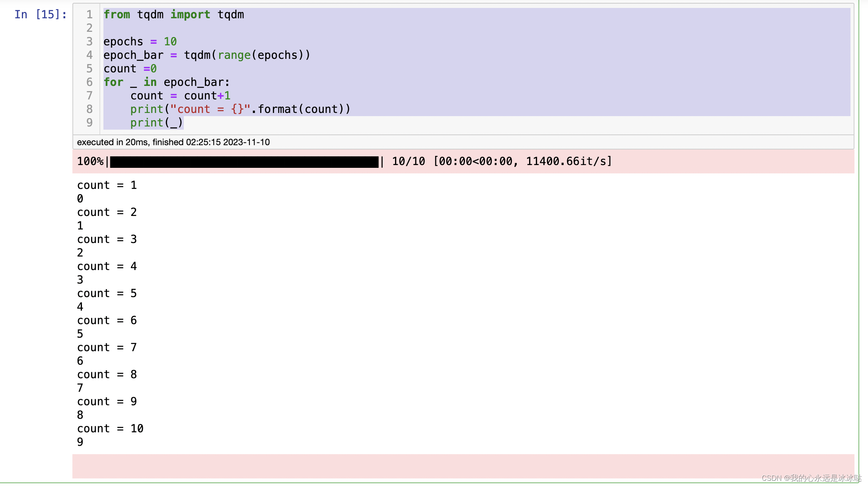Click the 'from tqdm import tqdm' code line

click(173, 15)
